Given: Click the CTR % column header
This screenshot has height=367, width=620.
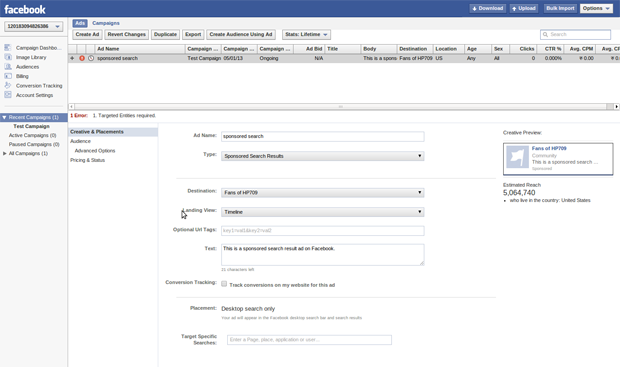Looking at the screenshot, I should point(550,49).
